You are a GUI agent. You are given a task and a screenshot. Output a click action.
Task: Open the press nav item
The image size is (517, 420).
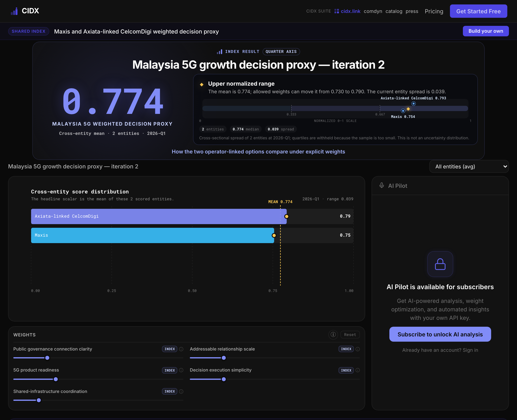point(412,11)
